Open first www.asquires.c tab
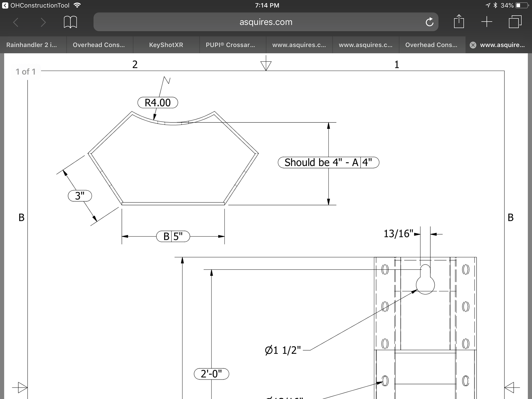The width and height of the screenshot is (532, 399). coord(299,45)
